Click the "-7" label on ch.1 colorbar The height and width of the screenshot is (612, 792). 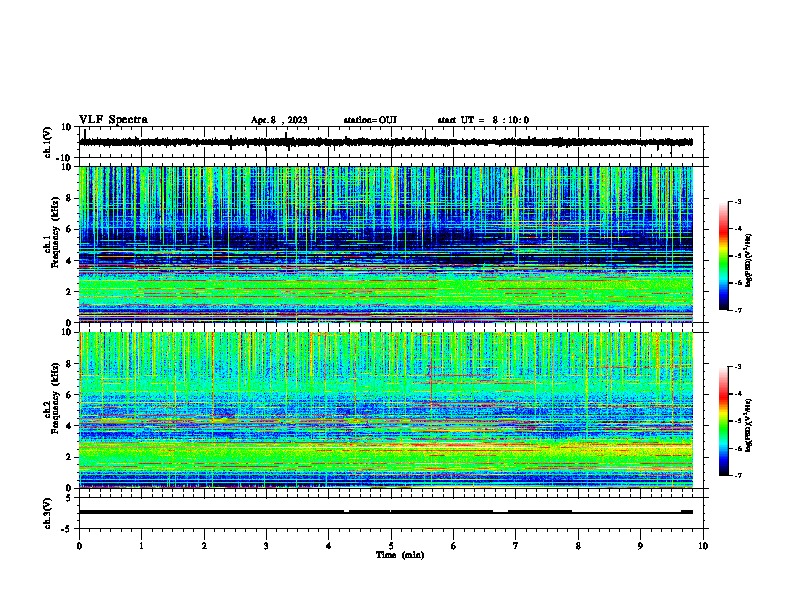[x=738, y=310]
